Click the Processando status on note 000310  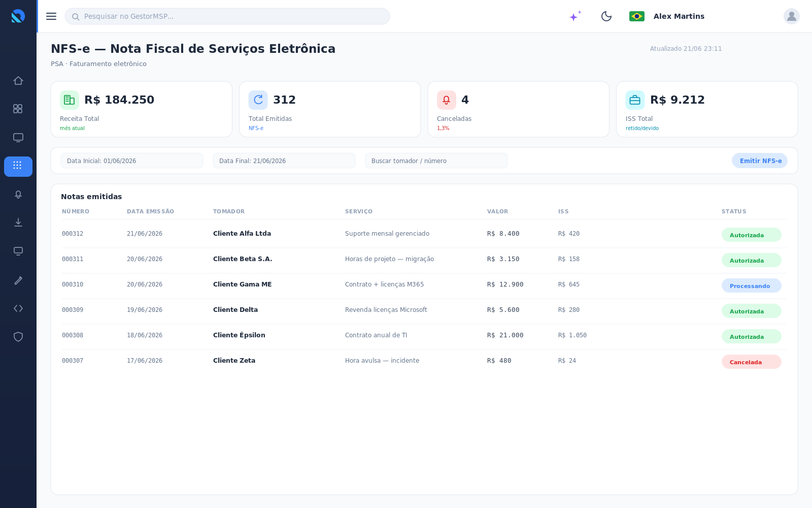coord(752,285)
